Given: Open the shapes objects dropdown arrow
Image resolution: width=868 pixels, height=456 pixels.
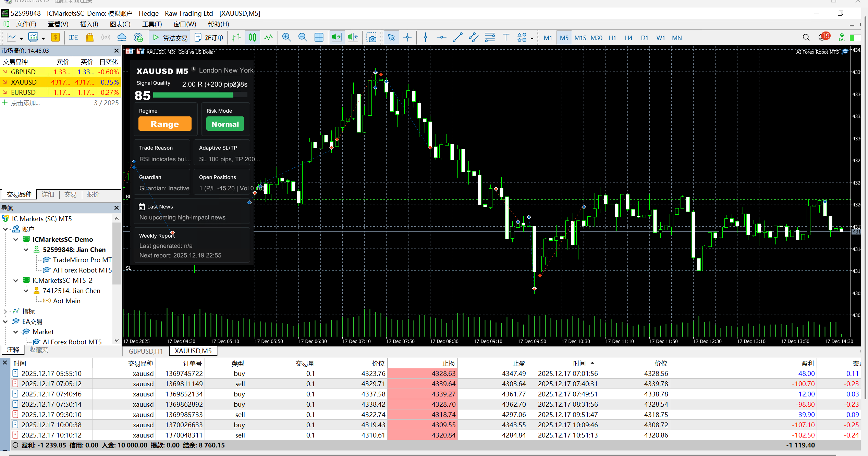Looking at the screenshot, I should pyautogui.click(x=532, y=38).
